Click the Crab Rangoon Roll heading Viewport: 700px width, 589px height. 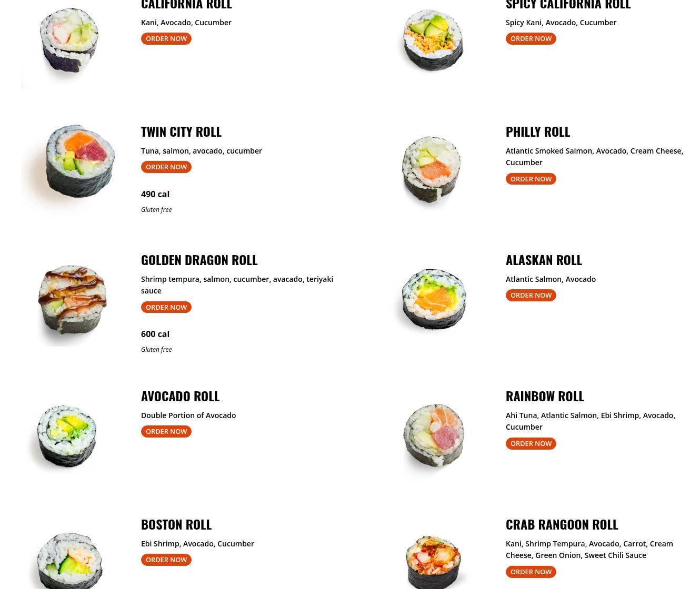click(x=562, y=524)
